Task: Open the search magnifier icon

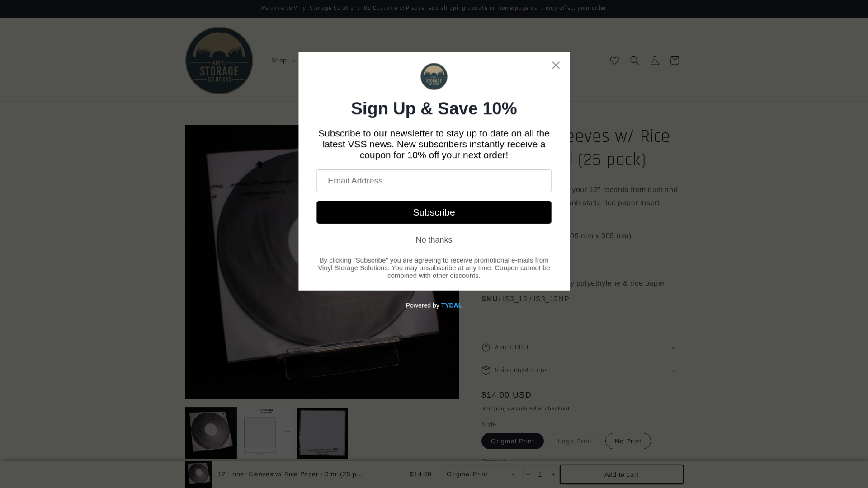Action: pyautogui.click(x=634, y=61)
